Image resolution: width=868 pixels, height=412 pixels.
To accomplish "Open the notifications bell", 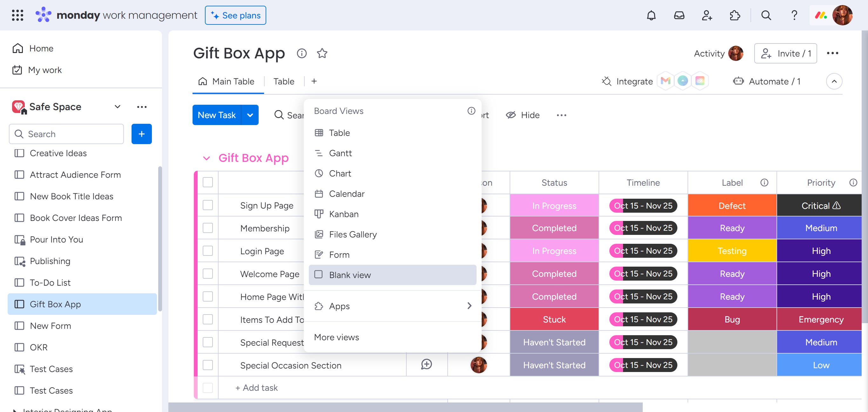I will pos(651,16).
